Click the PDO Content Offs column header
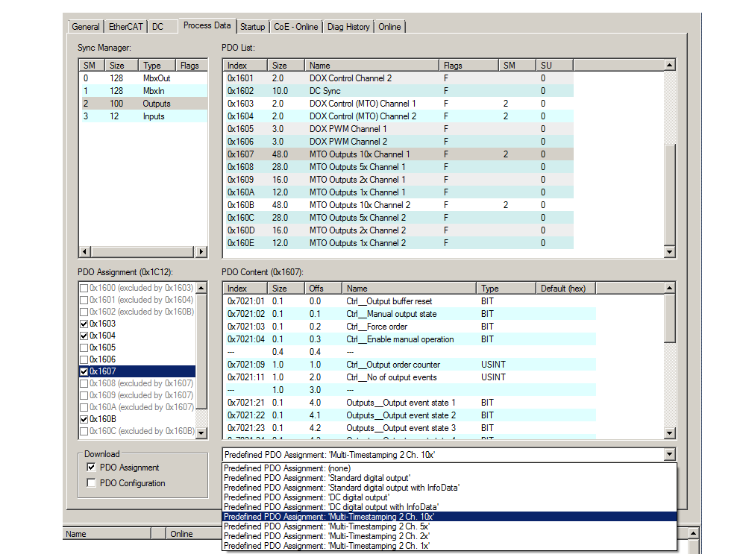 coord(323,289)
